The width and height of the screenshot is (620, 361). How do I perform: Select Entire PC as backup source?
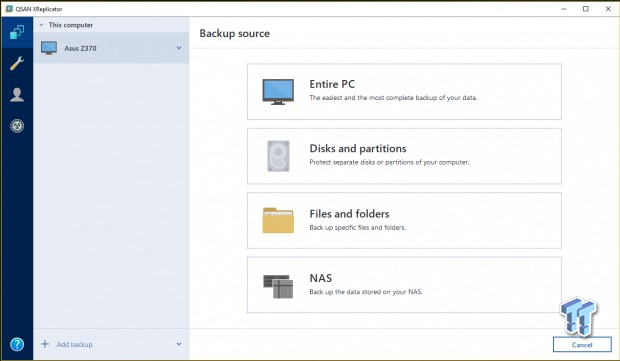point(404,91)
